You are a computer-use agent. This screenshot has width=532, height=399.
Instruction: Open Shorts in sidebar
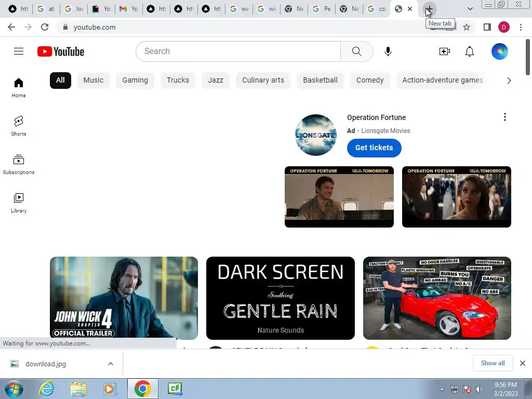[19, 126]
